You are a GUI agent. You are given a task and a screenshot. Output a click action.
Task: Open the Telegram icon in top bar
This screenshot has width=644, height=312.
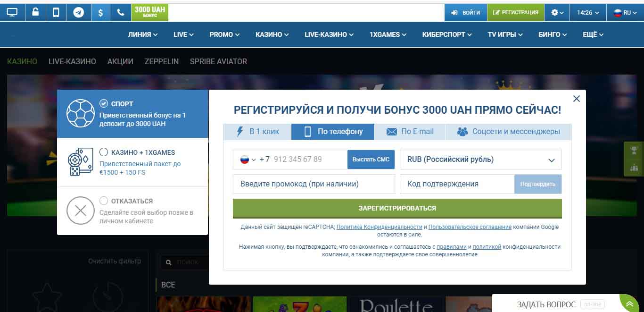78,13
